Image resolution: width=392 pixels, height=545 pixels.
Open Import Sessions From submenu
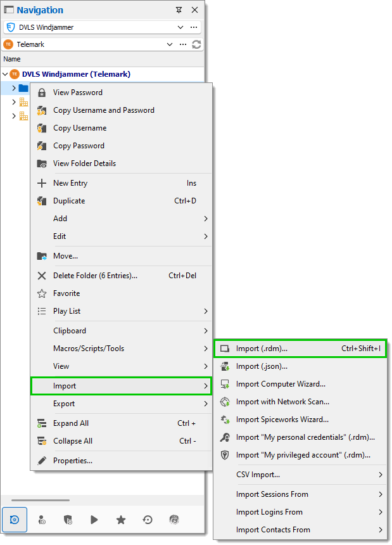(x=300, y=494)
